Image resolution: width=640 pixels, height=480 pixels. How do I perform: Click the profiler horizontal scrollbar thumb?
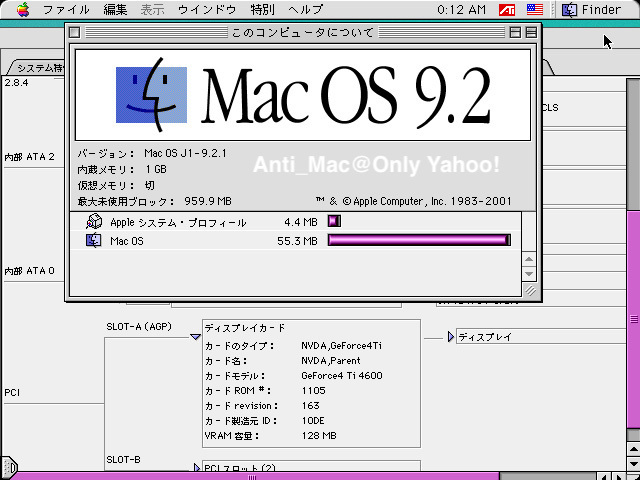coord(253,477)
